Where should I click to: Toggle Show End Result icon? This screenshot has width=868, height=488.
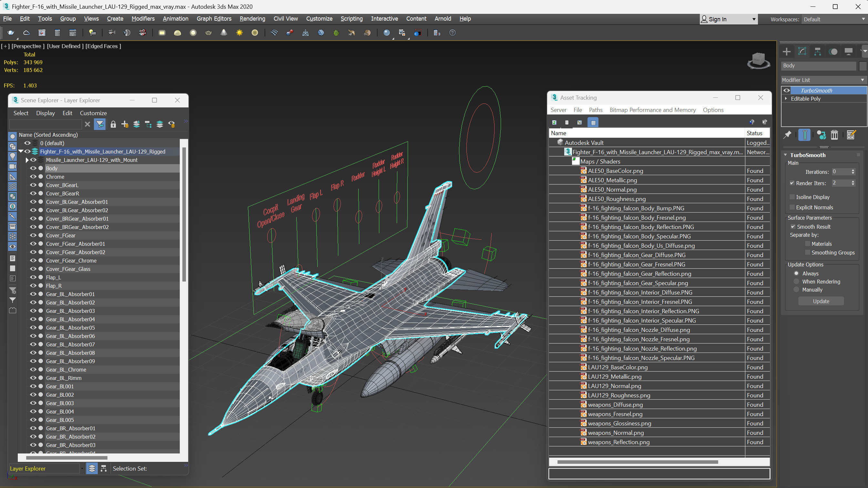pos(804,135)
